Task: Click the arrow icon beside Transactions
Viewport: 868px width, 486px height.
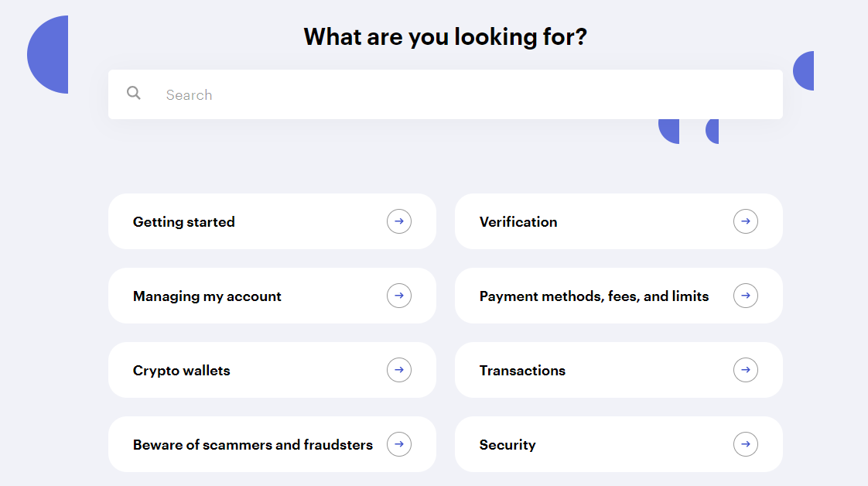Action: [x=746, y=370]
